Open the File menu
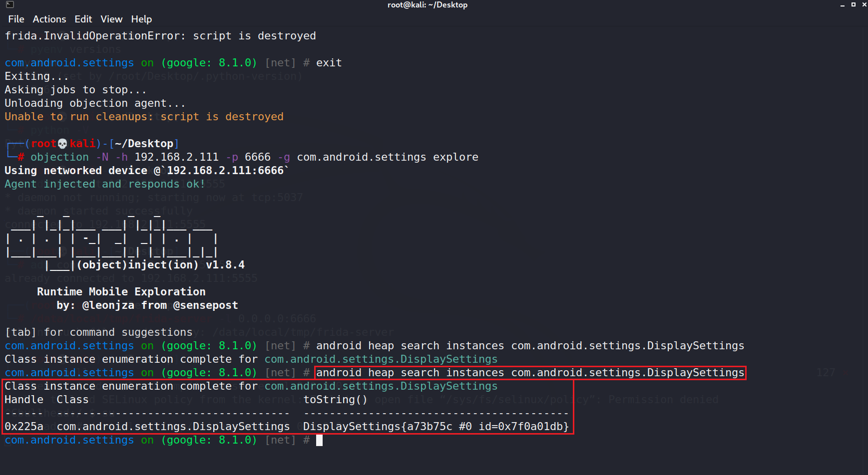868x475 pixels. [16, 19]
